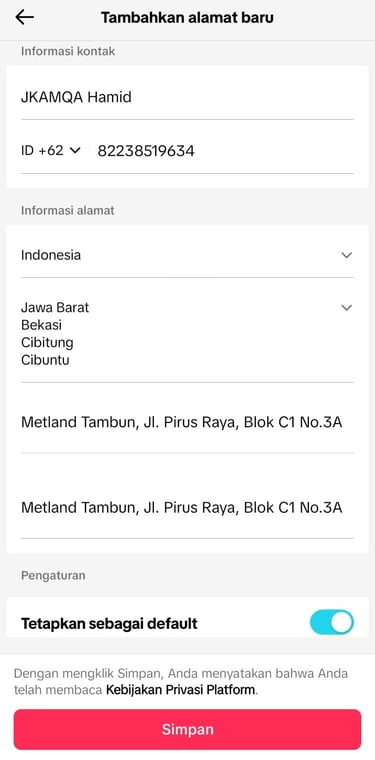Tap the chevron next to ID +62

coord(75,151)
